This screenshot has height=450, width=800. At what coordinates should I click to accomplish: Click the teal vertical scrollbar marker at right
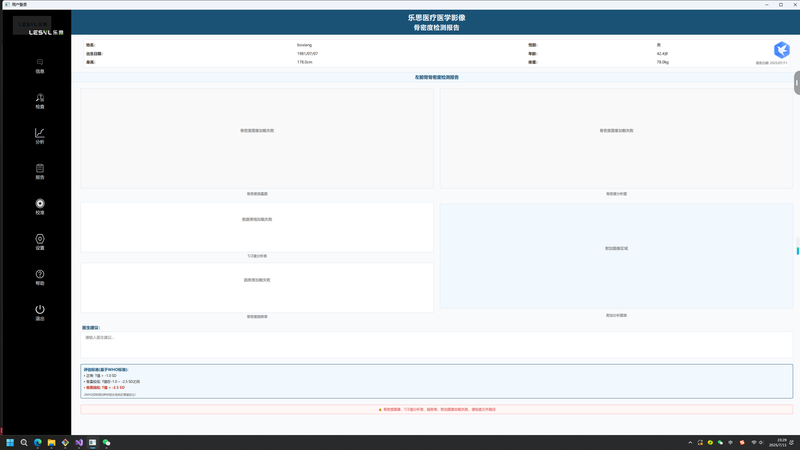[x=797, y=251]
